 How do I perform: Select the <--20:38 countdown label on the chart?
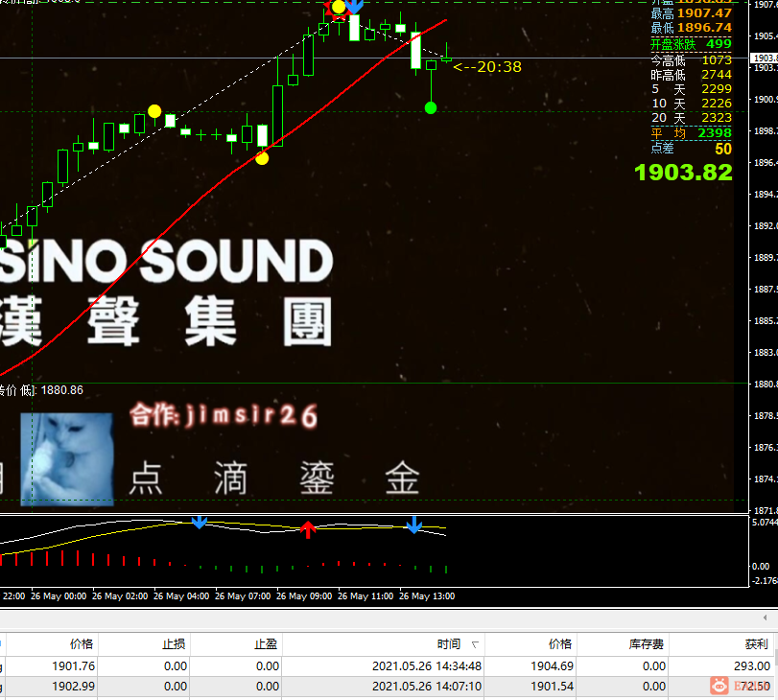(x=487, y=67)
